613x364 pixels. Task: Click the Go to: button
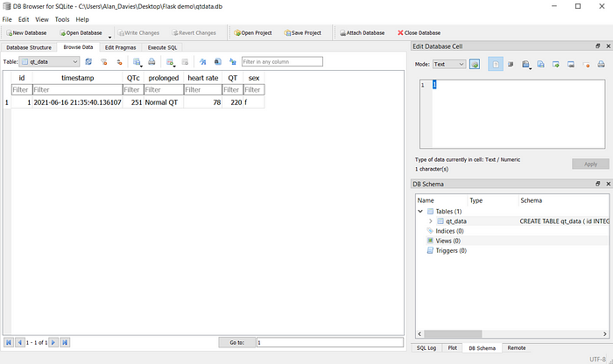tap(237, 342)
